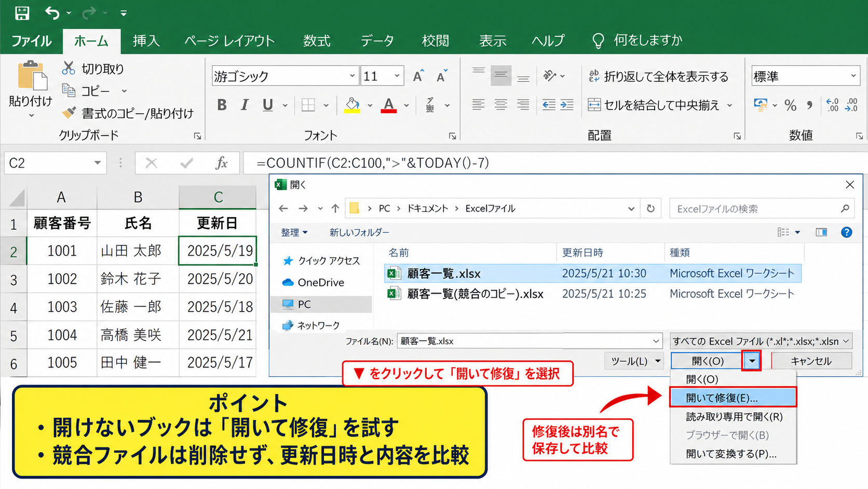Click the キャンセル button
Screen dimensions: 868x489
click(x=811, y=361)
